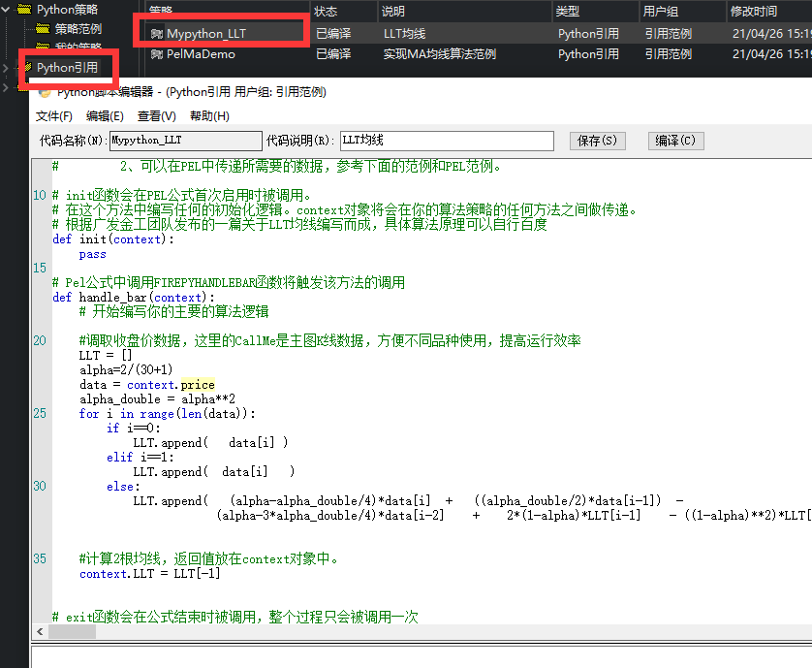
Task: Click the 代码名称 input field
Action: tap(186, 141)
